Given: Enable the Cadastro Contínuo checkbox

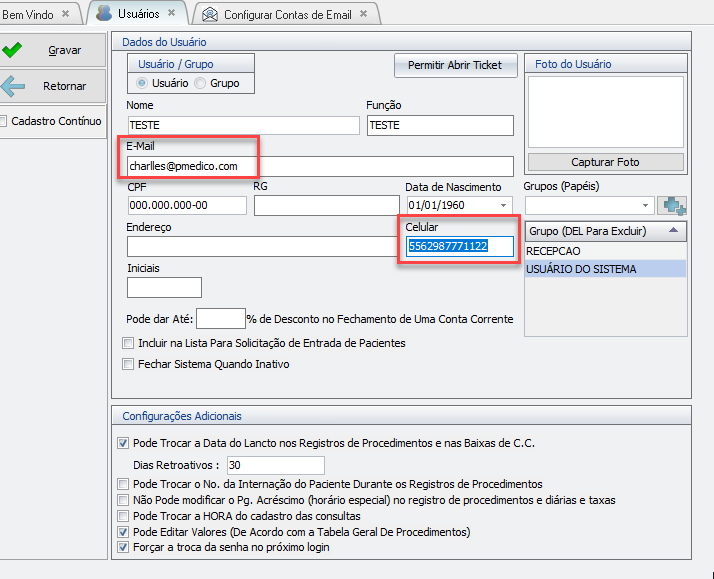Looking at the screenshot, I should click(x=5, y=121).
